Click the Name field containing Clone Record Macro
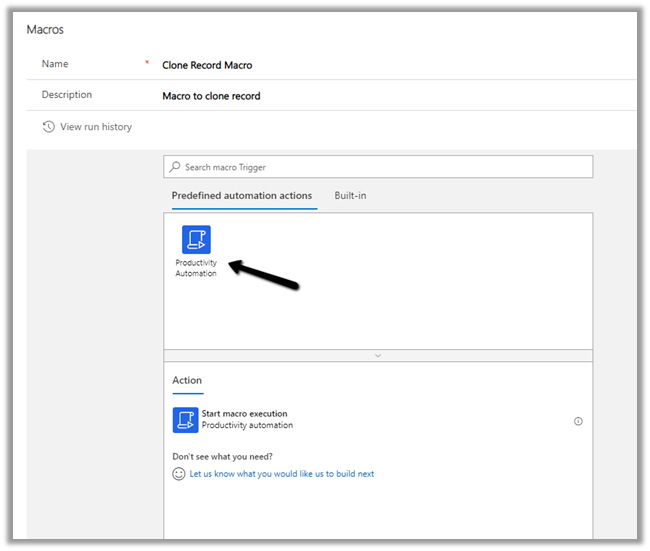The height and width of the screenshot is (551, 650). 207,65
